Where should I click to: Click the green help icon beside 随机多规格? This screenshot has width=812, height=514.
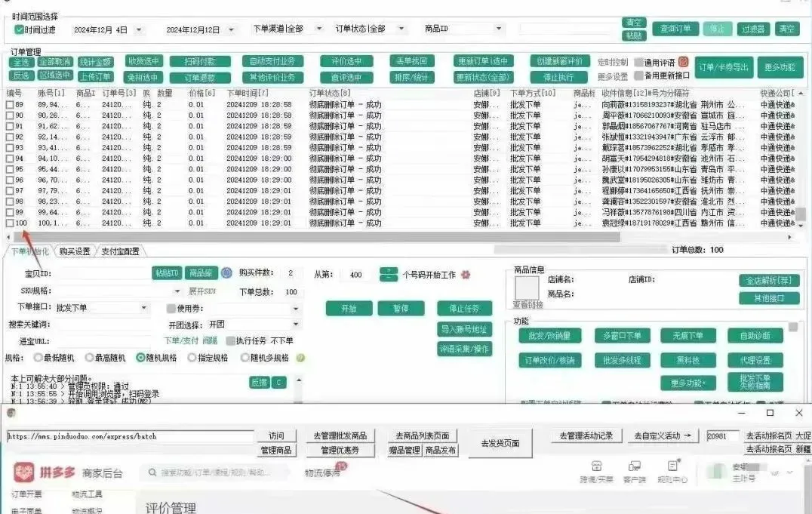(301, 358)
